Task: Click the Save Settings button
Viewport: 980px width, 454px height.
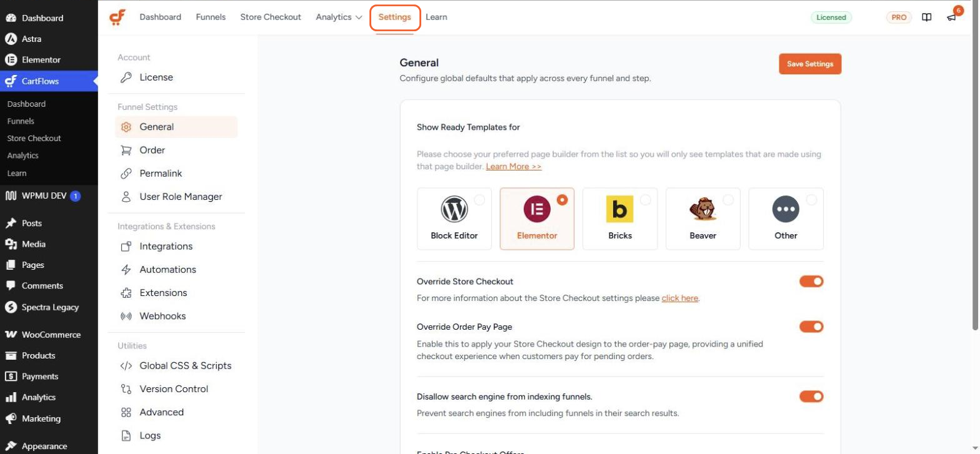Action: [x=810, y=64]
